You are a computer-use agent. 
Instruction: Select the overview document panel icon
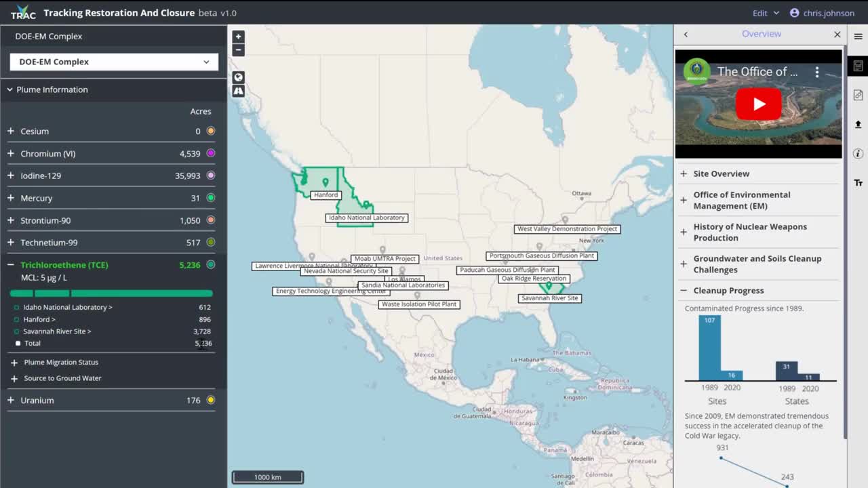858,66
